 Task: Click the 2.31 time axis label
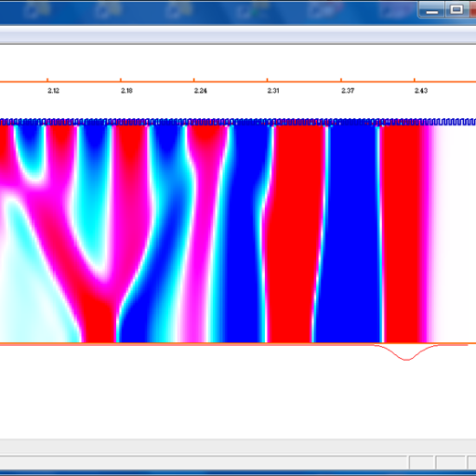[273, 91]
